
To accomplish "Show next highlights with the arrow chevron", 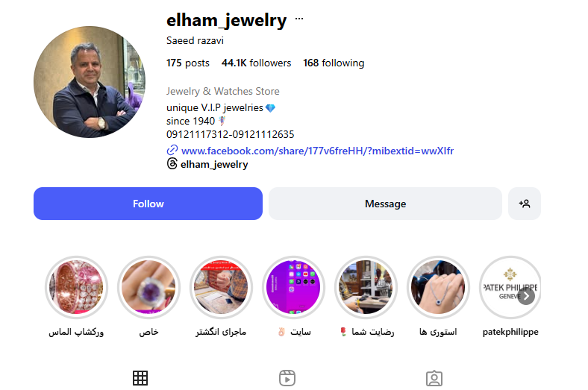I will tap(526, 296).
